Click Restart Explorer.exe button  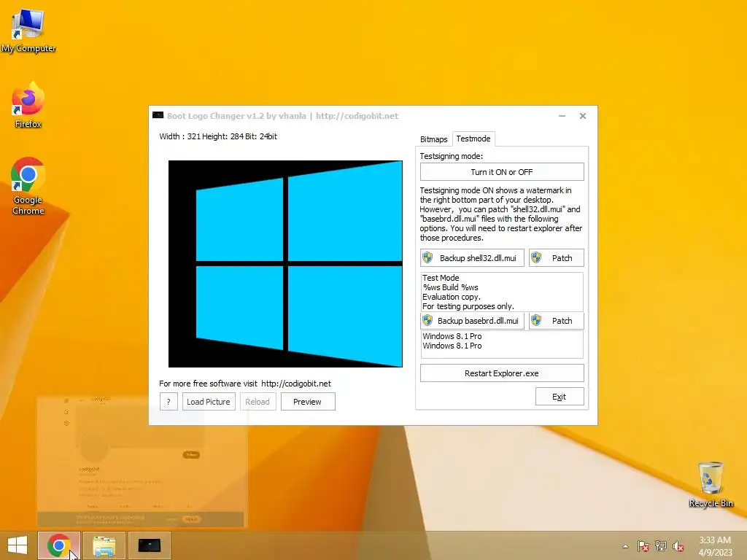click(x=502, y=373)
